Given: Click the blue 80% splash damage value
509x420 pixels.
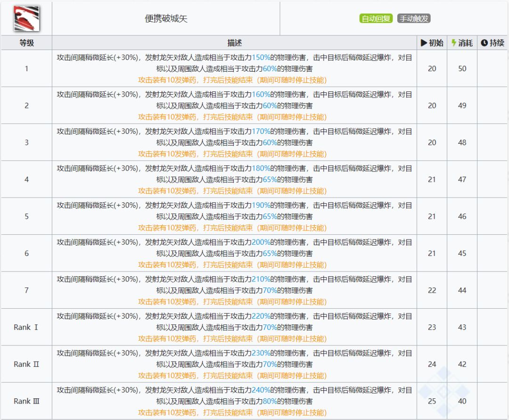Looking at the screenshot, I should pyautogui.click(x=270, y=402).
